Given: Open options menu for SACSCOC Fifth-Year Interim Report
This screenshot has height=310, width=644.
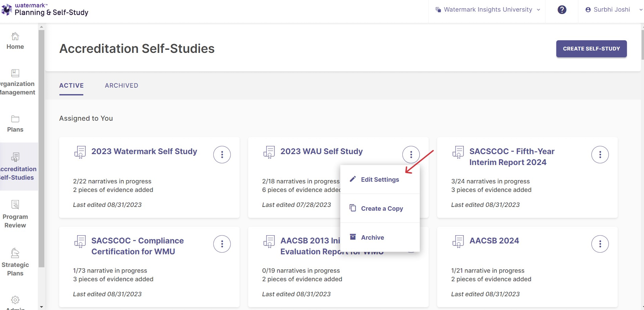Looking at the screenshot, I should pos(600,154).
